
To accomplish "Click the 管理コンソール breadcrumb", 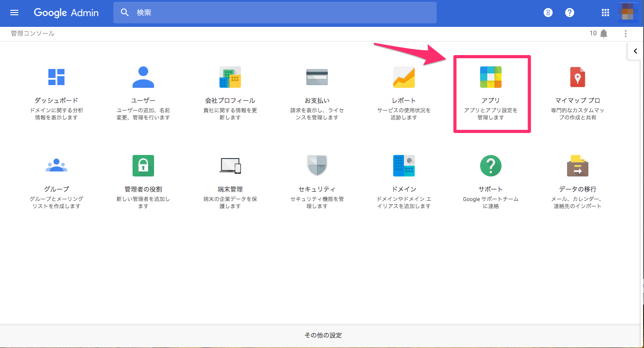I will pos(33,34).
